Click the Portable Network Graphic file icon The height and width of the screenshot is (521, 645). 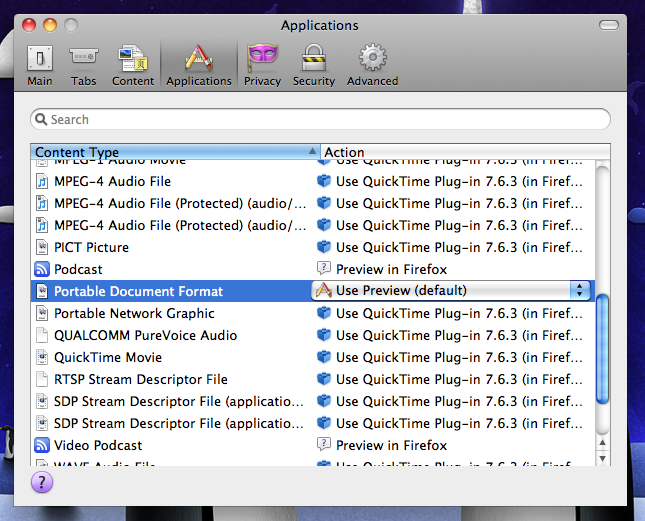coord(42,313)
